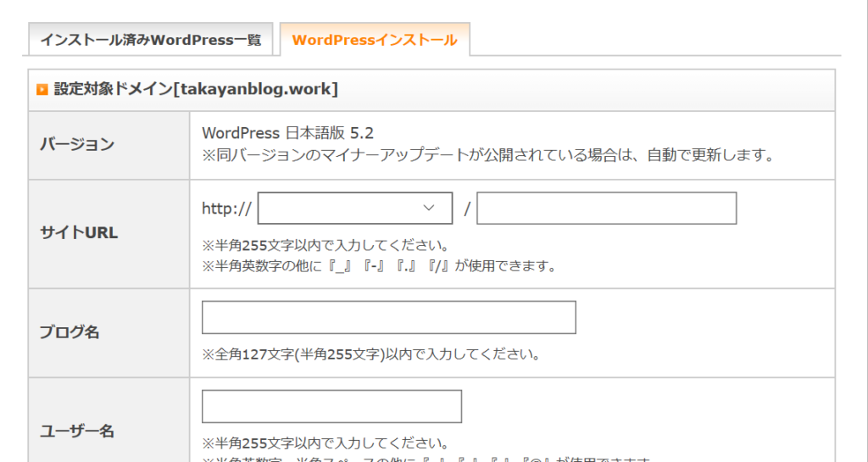Click the サイトURL row label
This screenshot has width=868, height=462.
click(79, 233)
